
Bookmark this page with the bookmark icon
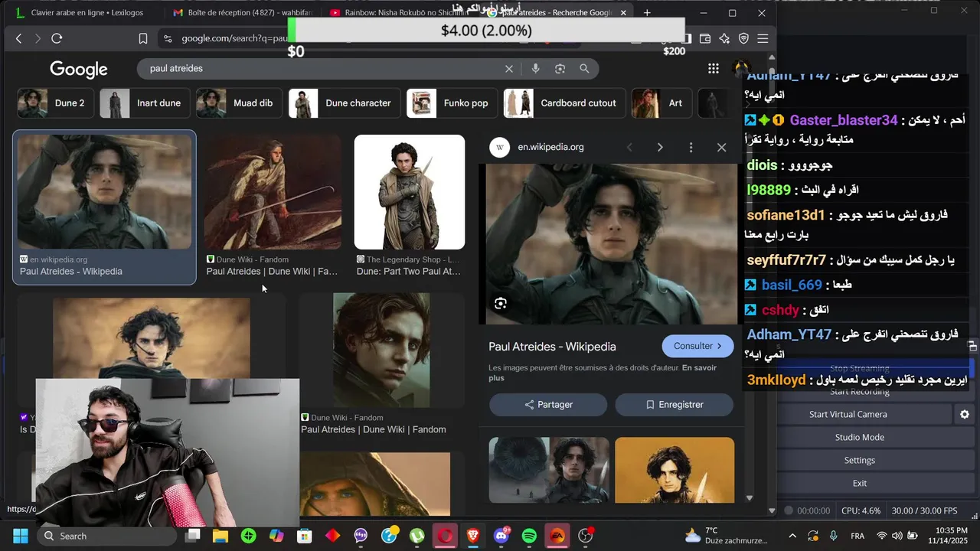coord(143,38)
